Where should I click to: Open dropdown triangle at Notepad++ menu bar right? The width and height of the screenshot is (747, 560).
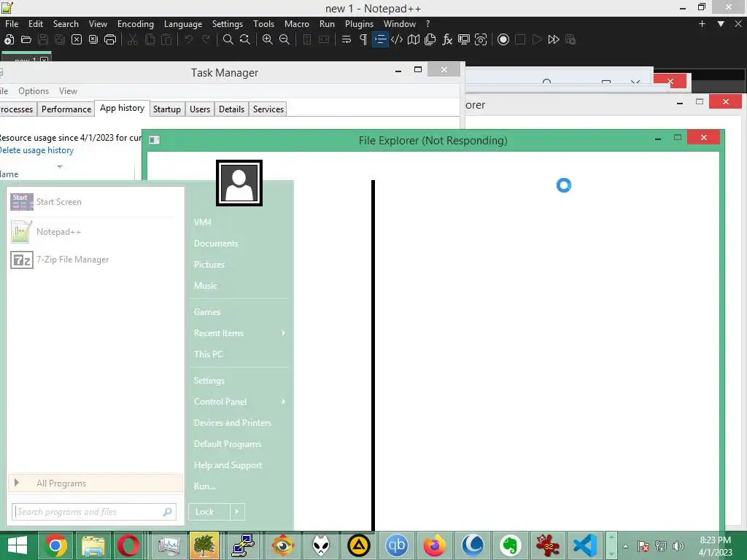721,24
